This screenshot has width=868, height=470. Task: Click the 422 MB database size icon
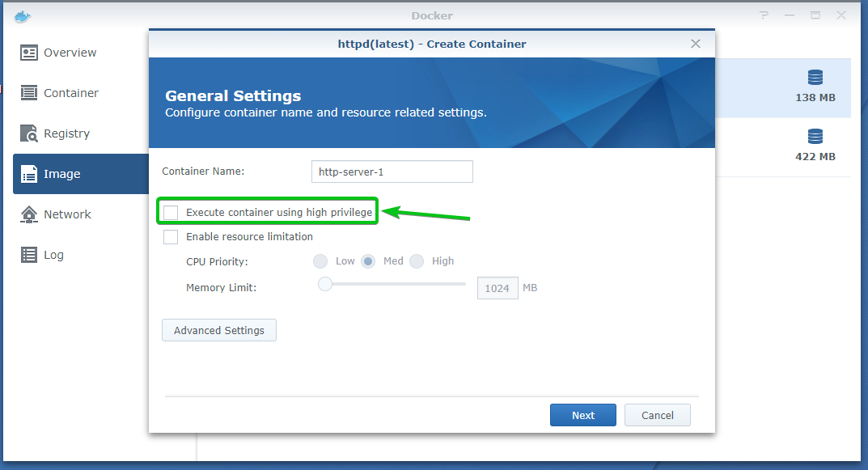pos(815,136)
